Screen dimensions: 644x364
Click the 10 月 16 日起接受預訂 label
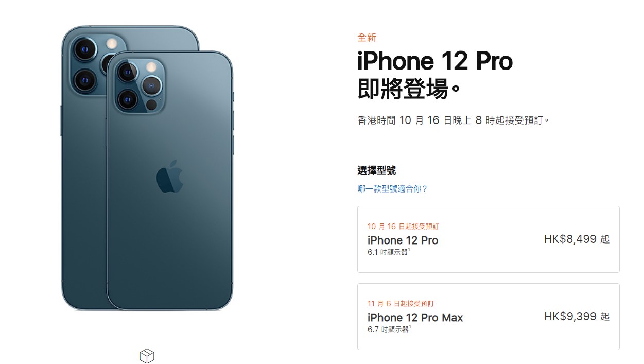403,226
